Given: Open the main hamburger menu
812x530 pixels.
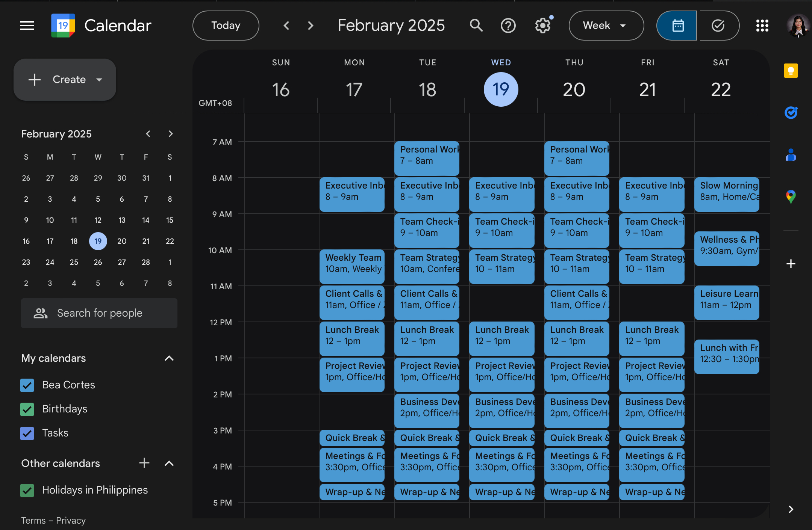Looking at the screenshot, I should tap(27, 26).
